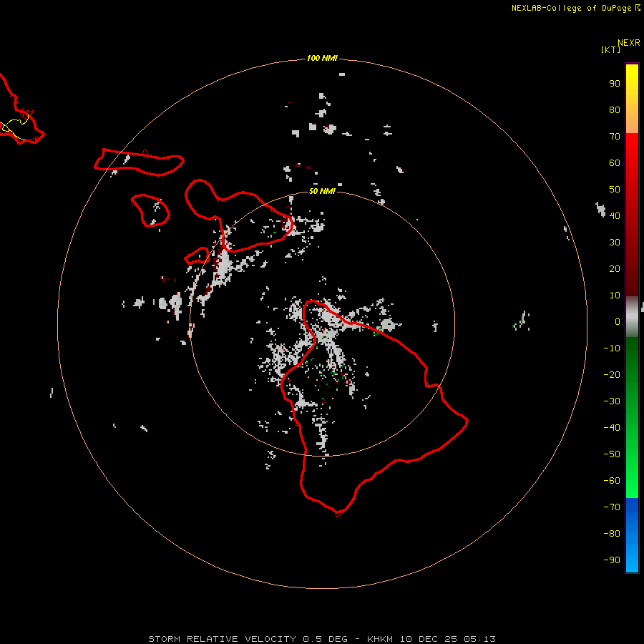Image resolution: width=644 pixels, height=644 pixels.
Task: Click the -30 value on velocity scale
Action: (x=612, y=401)
